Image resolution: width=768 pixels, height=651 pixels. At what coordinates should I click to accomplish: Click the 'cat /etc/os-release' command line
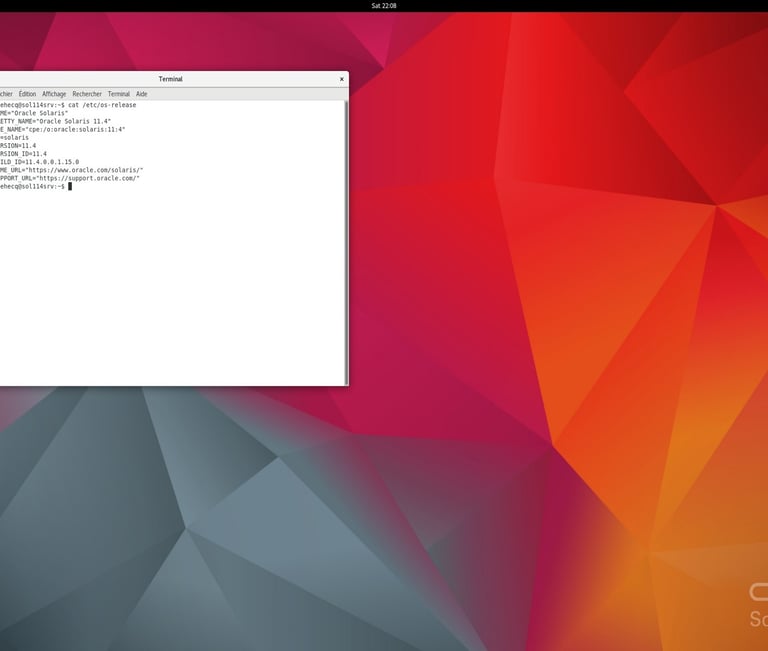point(68,105)
